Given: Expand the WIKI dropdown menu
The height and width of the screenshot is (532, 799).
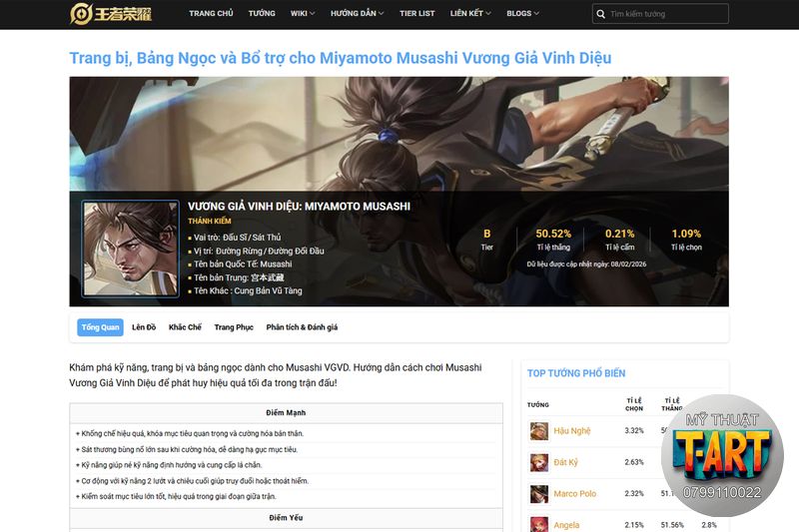Looking at the screenshot, I should 303,13.
